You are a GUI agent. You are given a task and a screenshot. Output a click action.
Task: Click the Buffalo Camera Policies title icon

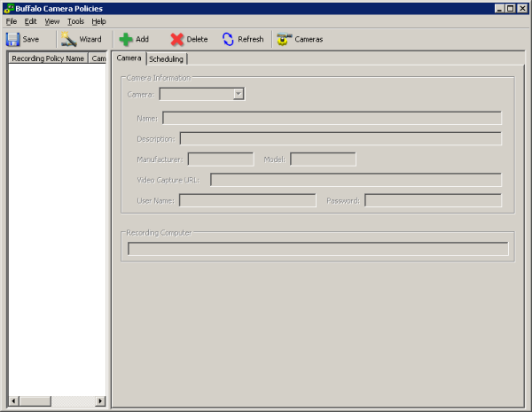pyautogui.click(x=9, y=9)
